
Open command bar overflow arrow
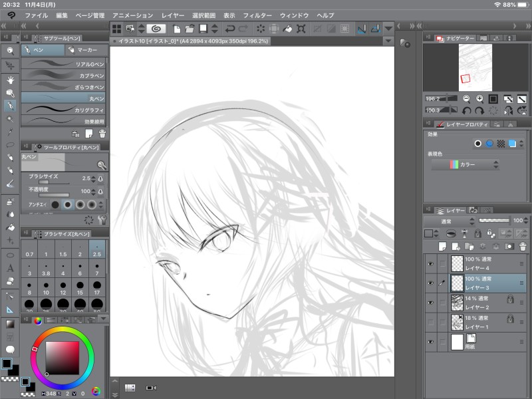click(388, 29)
